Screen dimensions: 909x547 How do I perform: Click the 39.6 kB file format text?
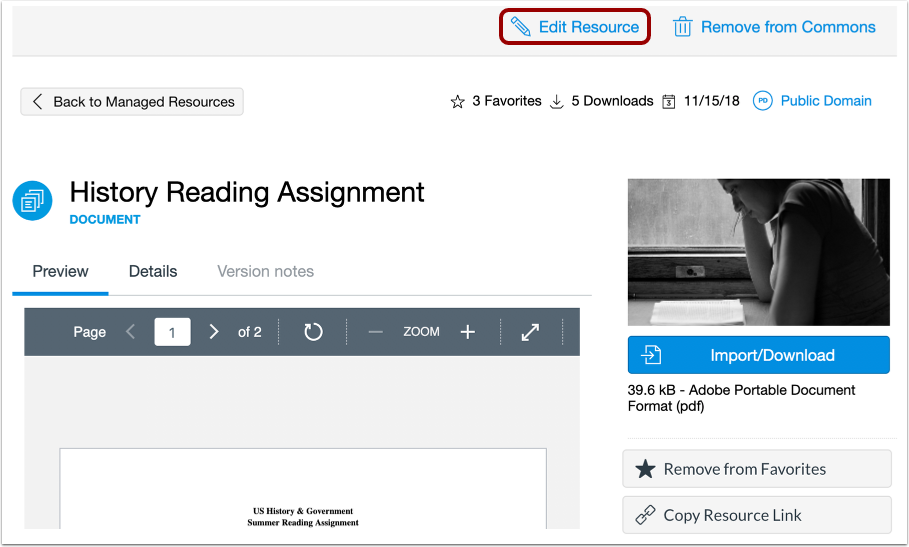pyautogui.click(x=741, y=398)
